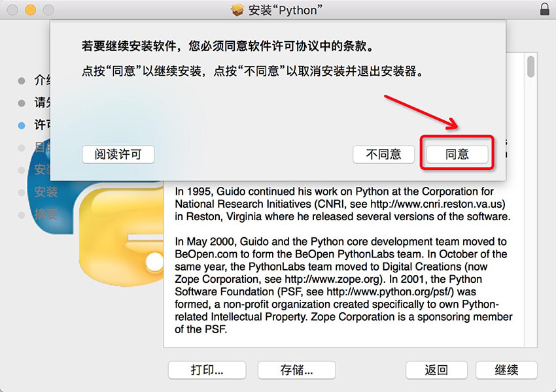Click the window title 安装"Python"
Viewport: 556px width, 392px height.
pos(285,10)
